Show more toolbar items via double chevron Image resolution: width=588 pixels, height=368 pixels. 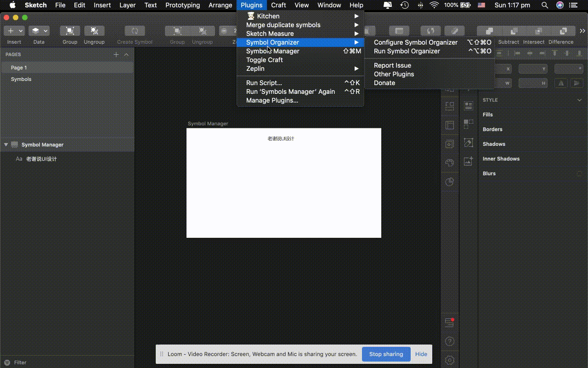point(582,31)
